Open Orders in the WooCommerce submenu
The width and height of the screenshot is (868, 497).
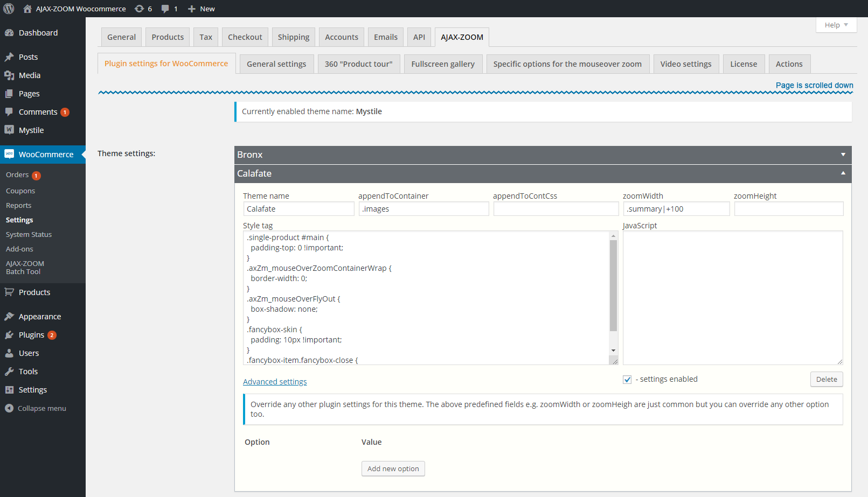17,175
